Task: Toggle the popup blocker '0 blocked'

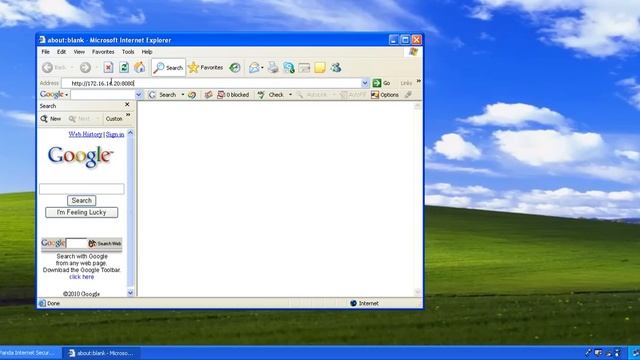Action: 233,95
